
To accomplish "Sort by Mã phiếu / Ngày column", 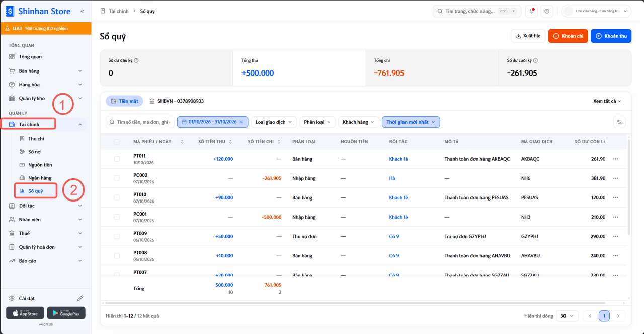I will 182,142.
